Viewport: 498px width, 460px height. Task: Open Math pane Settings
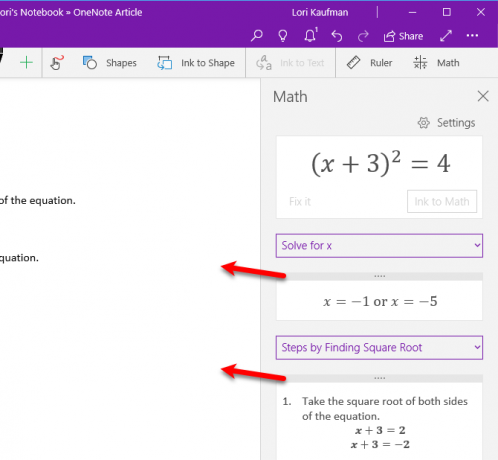click(x=446, y=123)
